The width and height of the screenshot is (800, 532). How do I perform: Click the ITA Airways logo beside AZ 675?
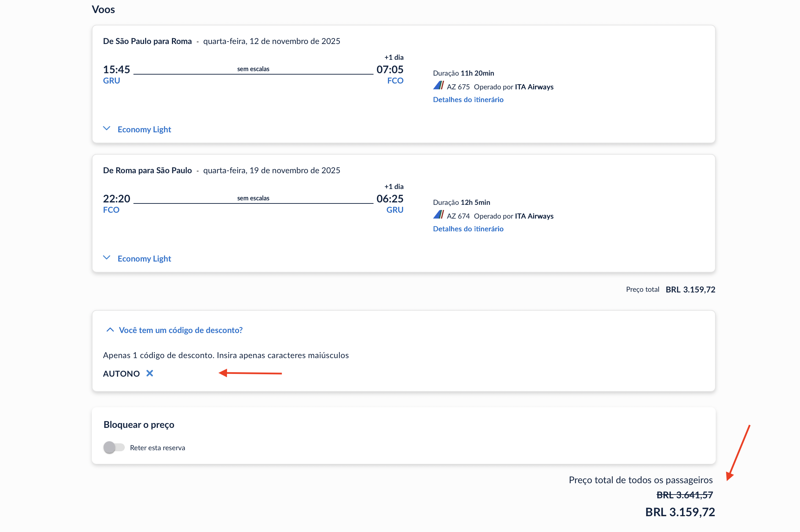point(439,85)
